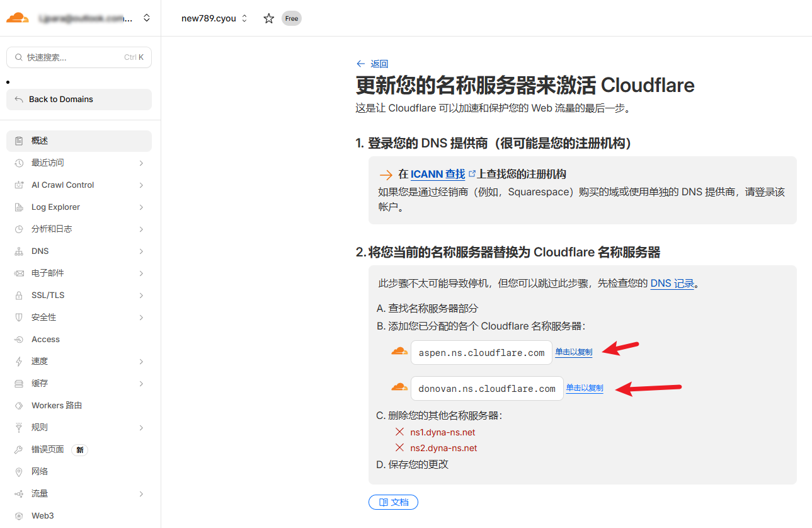Click the SSL/TLS lock icon
The image size is (812, 528).
pos(19,296)
